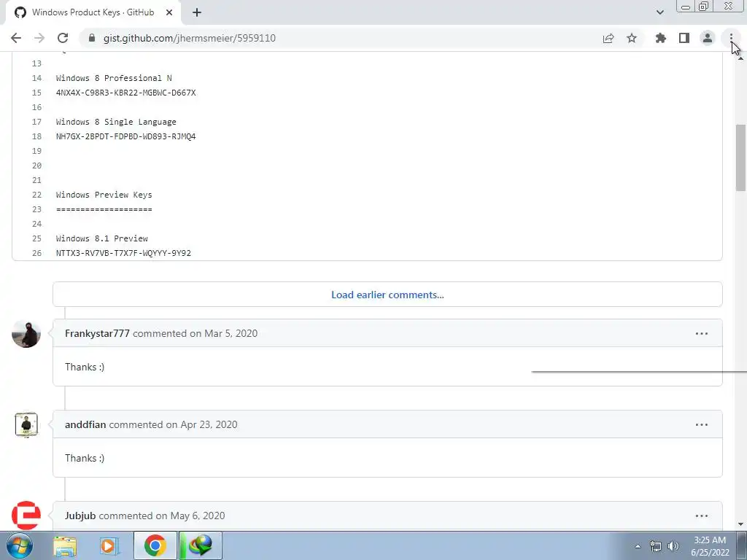747x560 pixels.
Task: Open anddfian profile link
Action: point(85,424)
